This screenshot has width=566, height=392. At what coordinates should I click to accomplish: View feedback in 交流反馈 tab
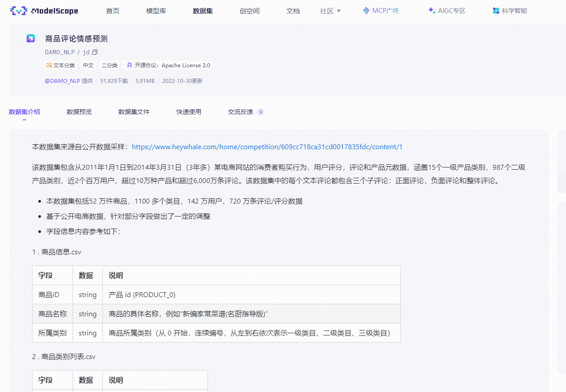[241, 112]
